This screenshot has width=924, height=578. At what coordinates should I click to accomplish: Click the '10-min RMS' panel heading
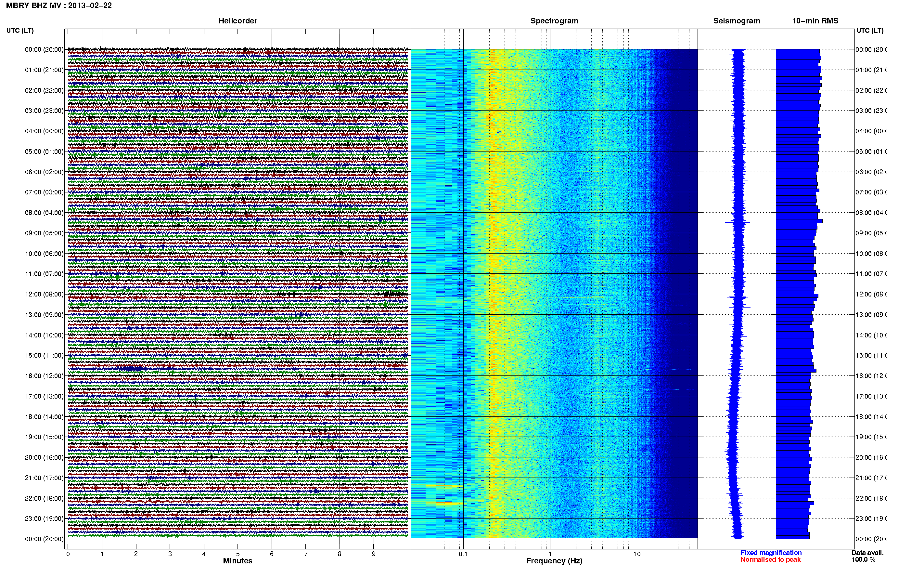coord(815,21)
